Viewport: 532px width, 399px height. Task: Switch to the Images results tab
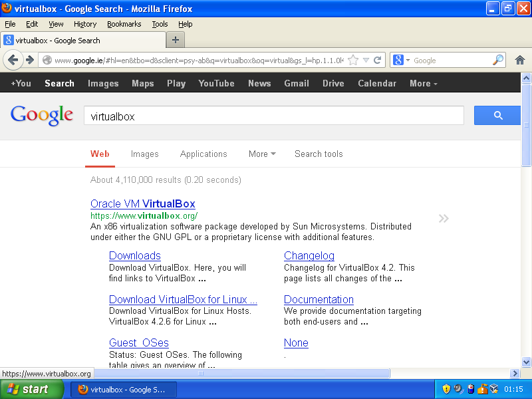coord(144,154)
